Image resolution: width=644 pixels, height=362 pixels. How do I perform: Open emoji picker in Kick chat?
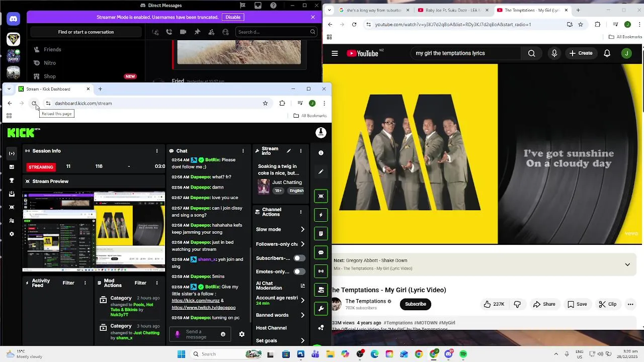[x=223, y=334]
